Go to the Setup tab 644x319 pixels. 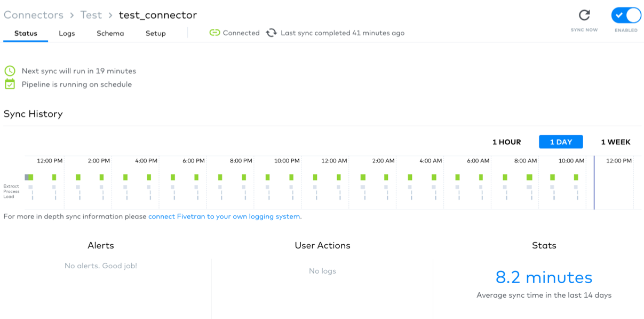156,33
